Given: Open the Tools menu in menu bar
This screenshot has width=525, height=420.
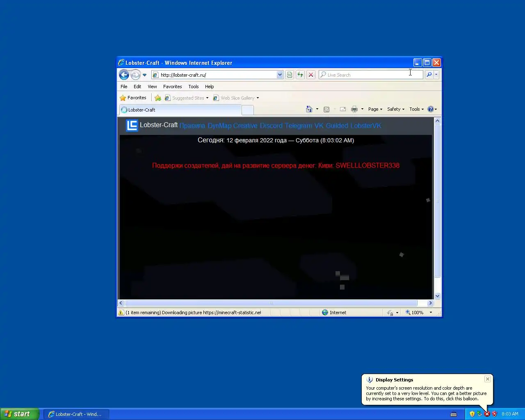Looking at the screenshot, I should click(194, 87).
